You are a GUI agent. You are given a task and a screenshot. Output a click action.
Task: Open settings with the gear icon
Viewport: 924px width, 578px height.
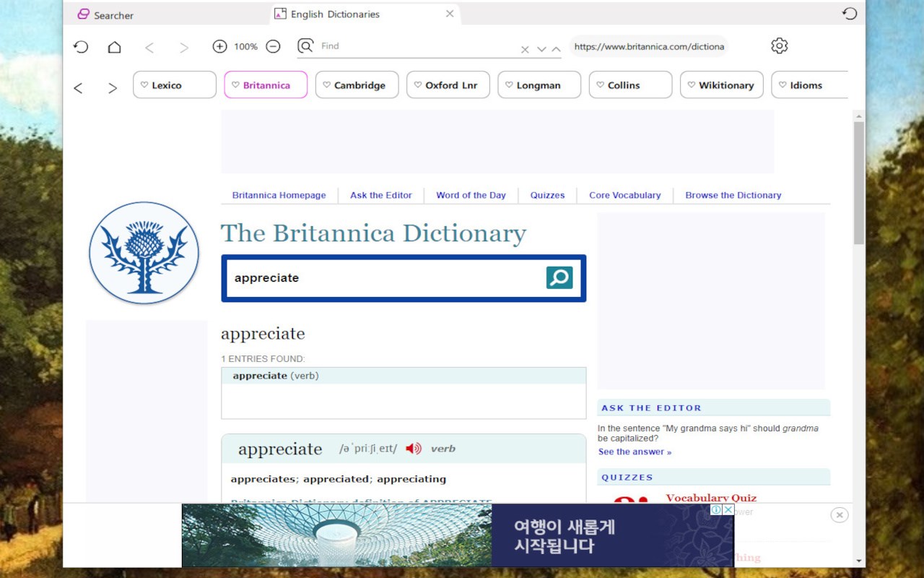point(779,46)
